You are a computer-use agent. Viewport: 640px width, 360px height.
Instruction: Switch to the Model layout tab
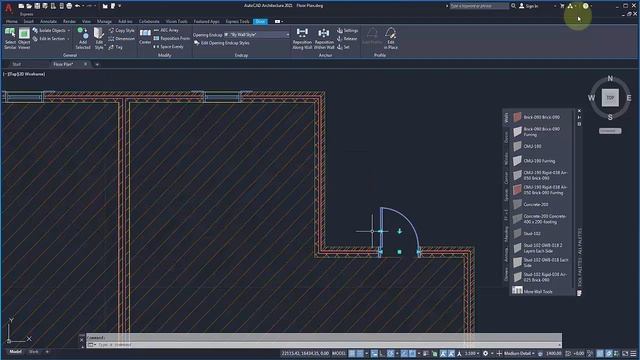tap(16, 351)
